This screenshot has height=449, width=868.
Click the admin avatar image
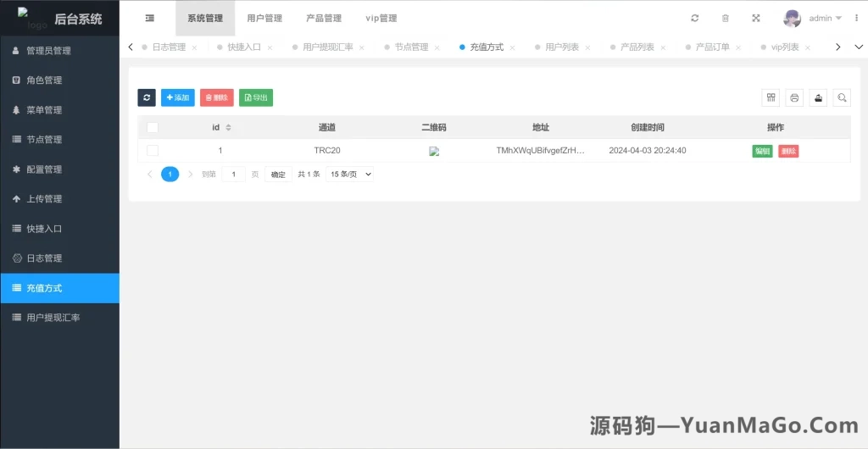[x=793, y=19]
